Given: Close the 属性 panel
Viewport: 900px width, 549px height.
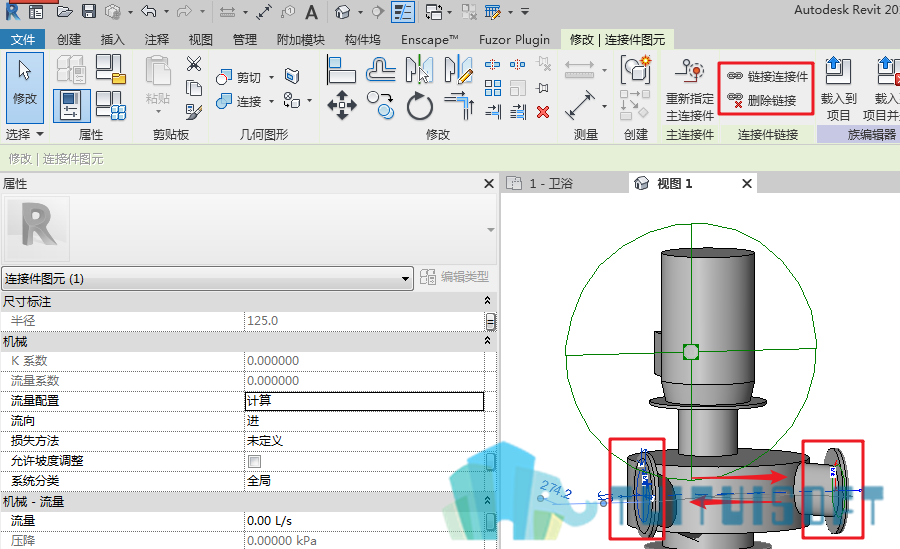Looking at the screenshot, I should (489, 184).
